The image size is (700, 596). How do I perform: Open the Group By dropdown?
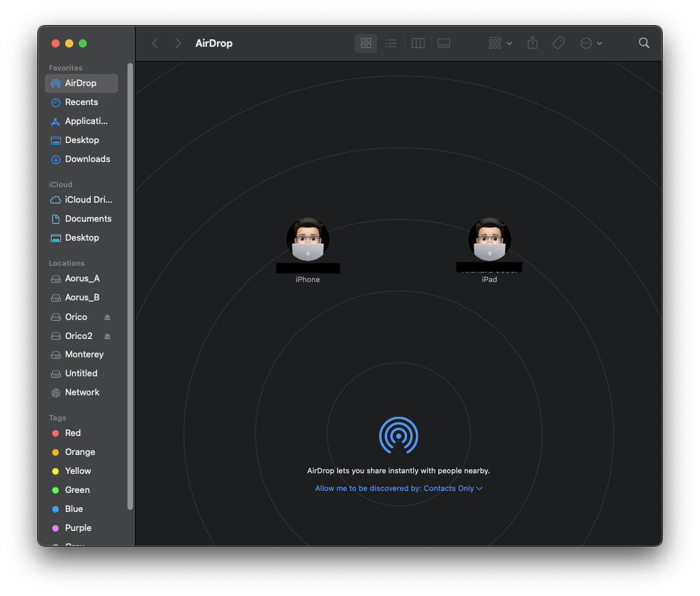pyautogui.click(x=500, y=43)
